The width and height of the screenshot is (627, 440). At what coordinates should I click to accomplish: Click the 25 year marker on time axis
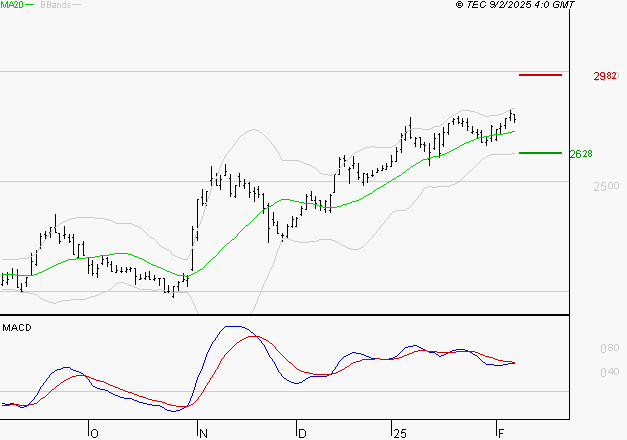pyautogui.click(x=399, y=434)
